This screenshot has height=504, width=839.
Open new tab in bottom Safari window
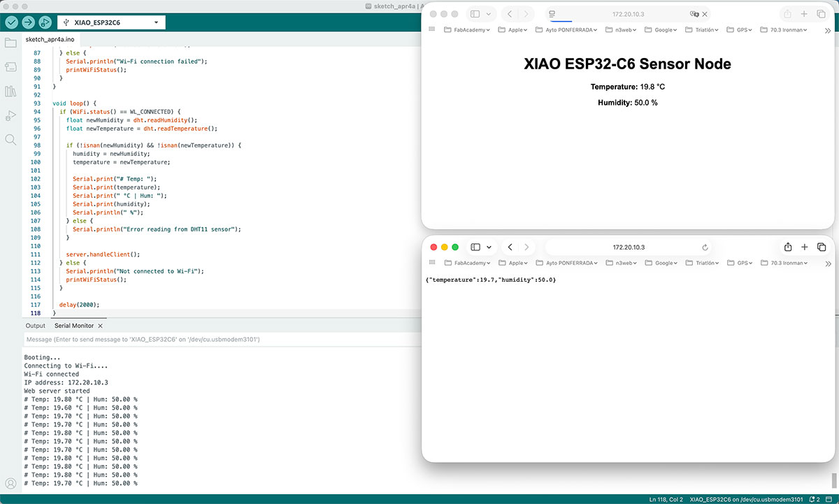tap(804, 247)
